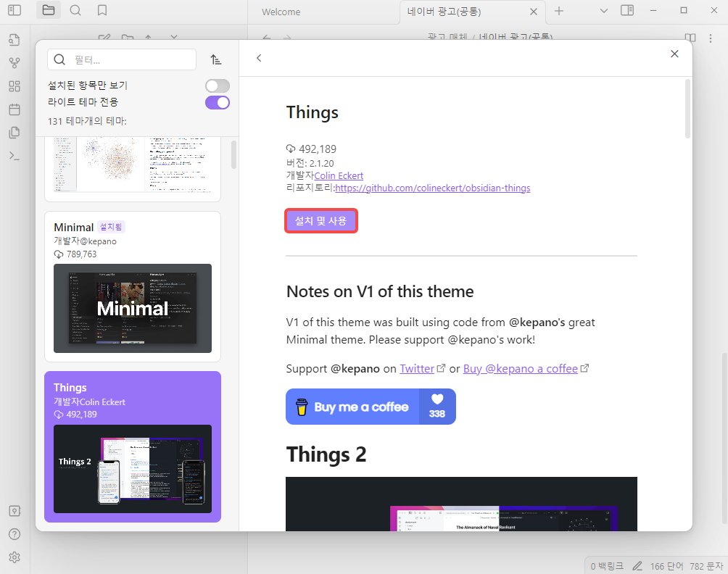This screenshot has width=728, height=574.
Task: Open canvas icon in left ribbon
Action: (x=15, y=86)
